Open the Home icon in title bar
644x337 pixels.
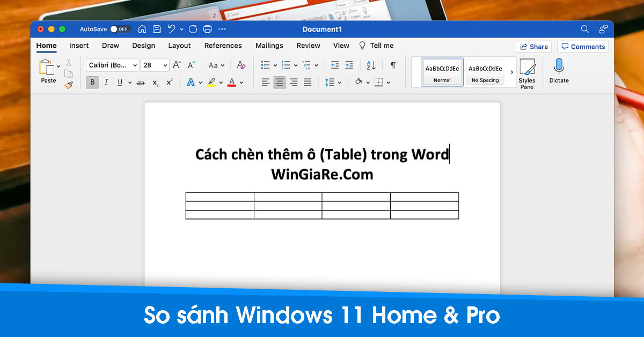point(142,29)
